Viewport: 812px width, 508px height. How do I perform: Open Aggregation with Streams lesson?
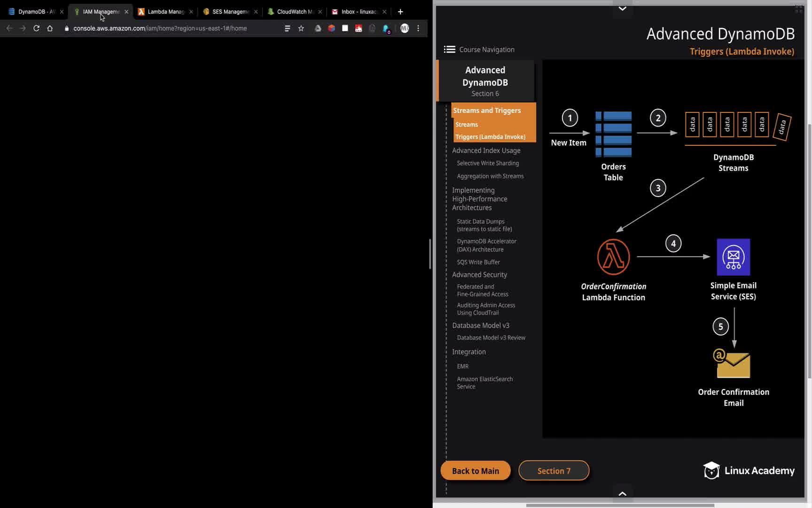(490, 176)
